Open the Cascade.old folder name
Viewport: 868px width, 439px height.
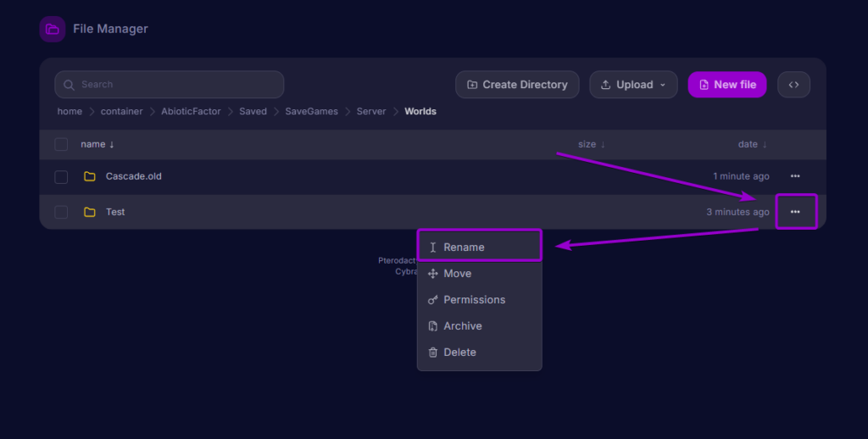click(x=133, y=176)
